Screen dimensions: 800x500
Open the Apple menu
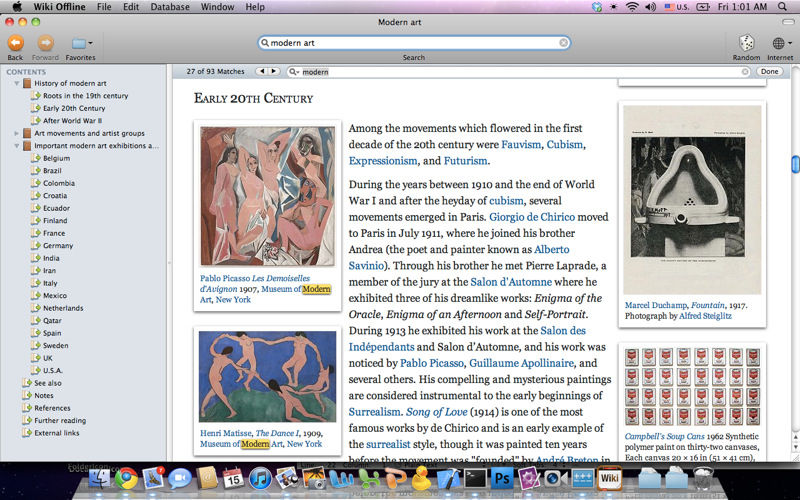(17, 7)
